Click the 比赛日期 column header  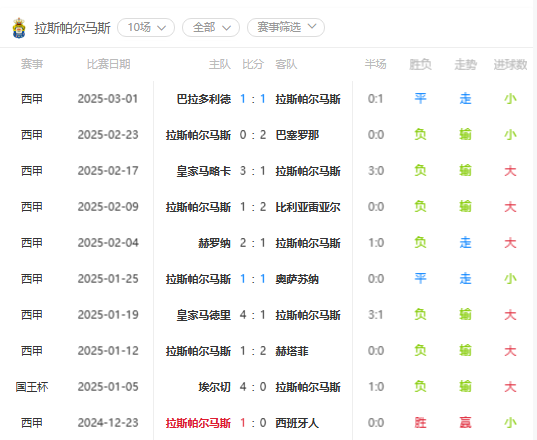point(108,64)
